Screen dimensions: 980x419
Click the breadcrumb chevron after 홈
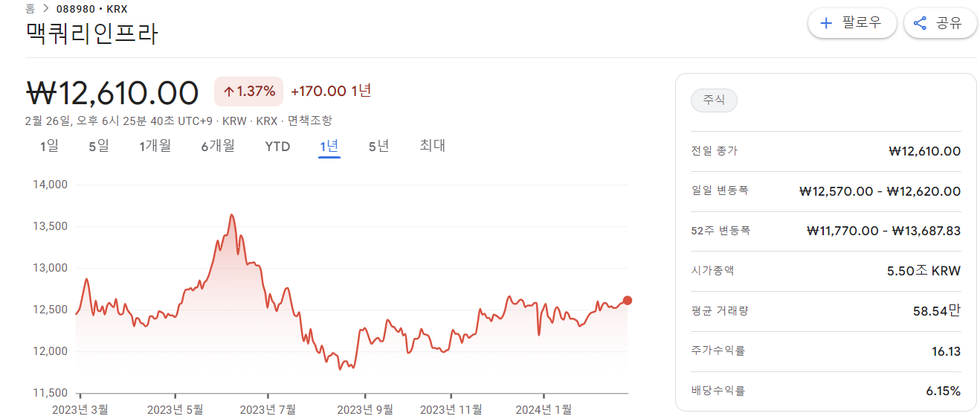[x=45, y=9]
